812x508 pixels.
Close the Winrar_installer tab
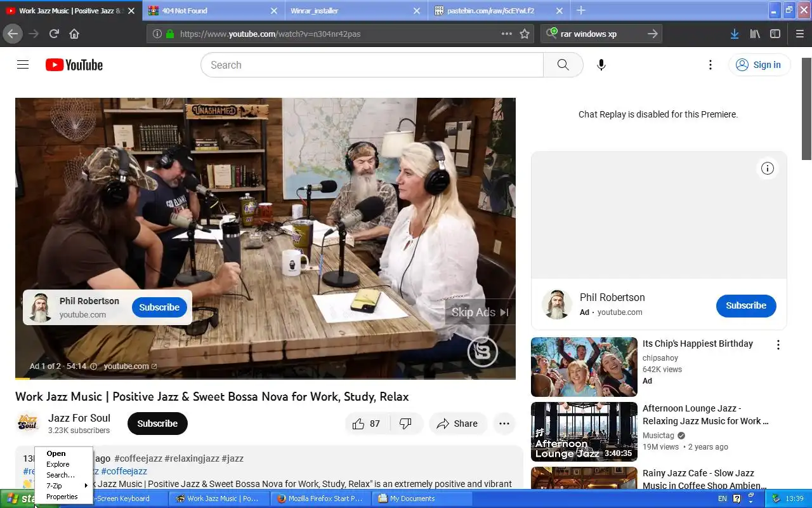coord(417,11)
